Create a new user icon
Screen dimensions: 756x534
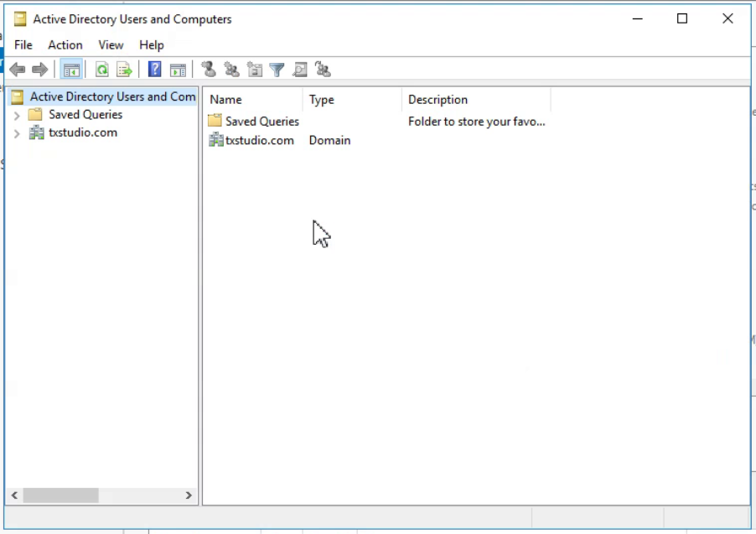coord(209,70)
